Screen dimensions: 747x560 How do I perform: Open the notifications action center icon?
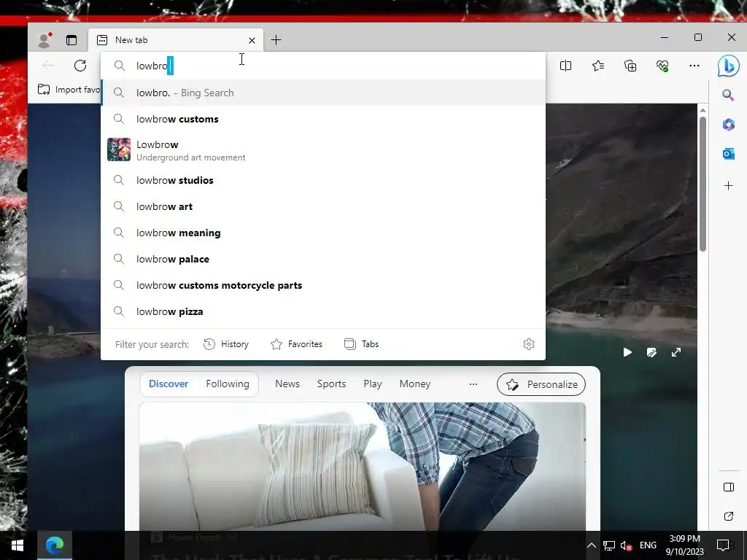pyautogui.click(x=723, y=545)
